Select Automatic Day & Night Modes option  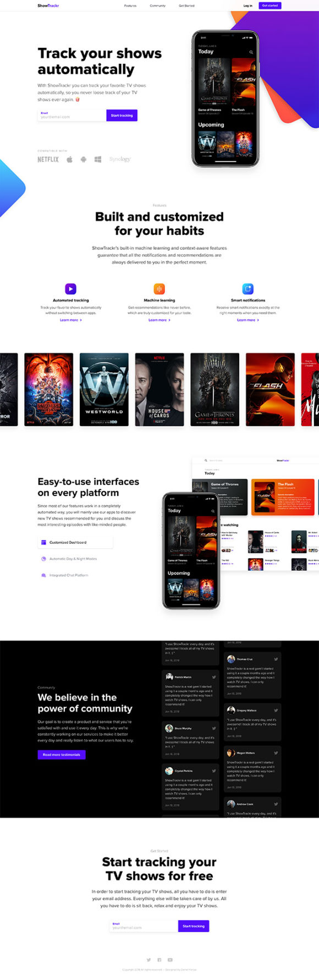tap(69, 559)
